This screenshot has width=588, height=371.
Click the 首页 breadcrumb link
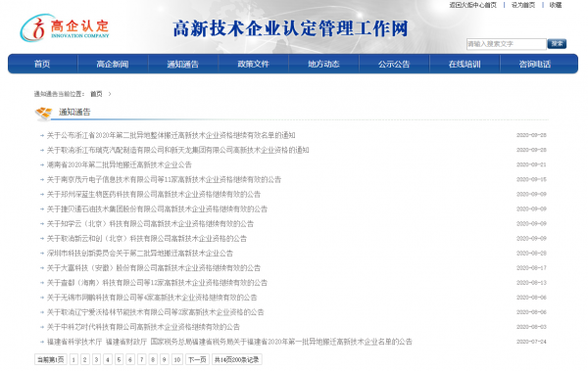tap(96, 94)
